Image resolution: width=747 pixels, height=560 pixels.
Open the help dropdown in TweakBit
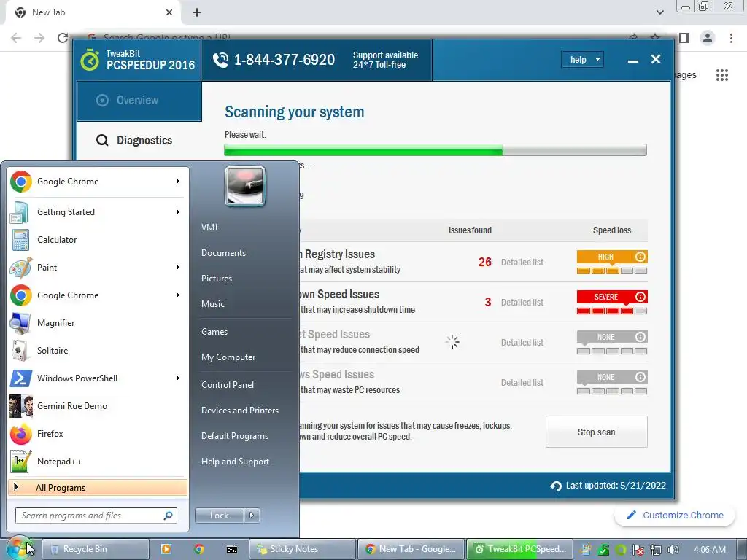583,60
